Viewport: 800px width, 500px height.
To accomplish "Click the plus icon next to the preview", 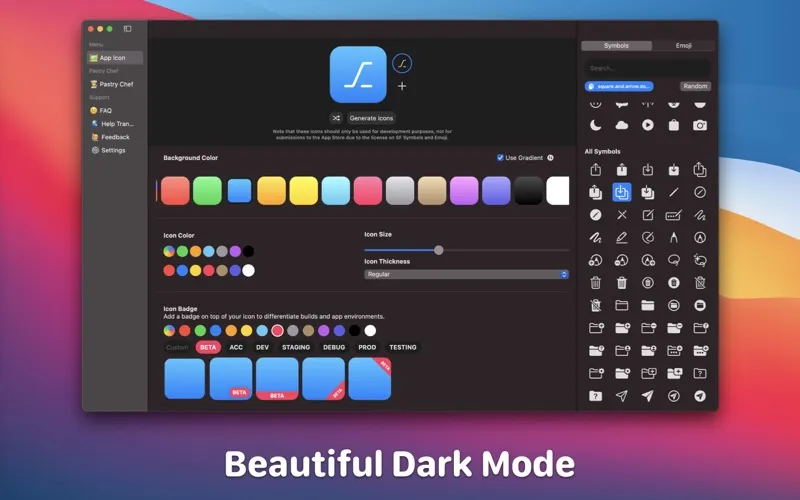I will click(402, 86).
